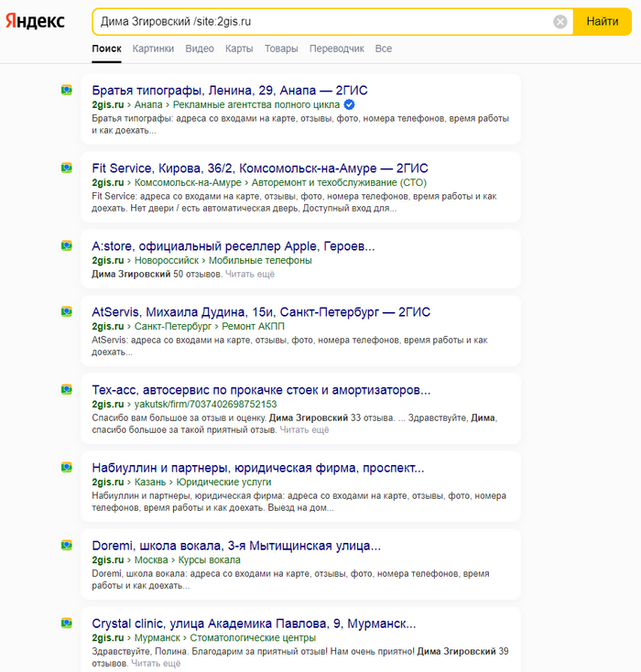Click the Курсы вокала breadcrumb
This screenshot has height=672, width=641.
coord(209,560)
